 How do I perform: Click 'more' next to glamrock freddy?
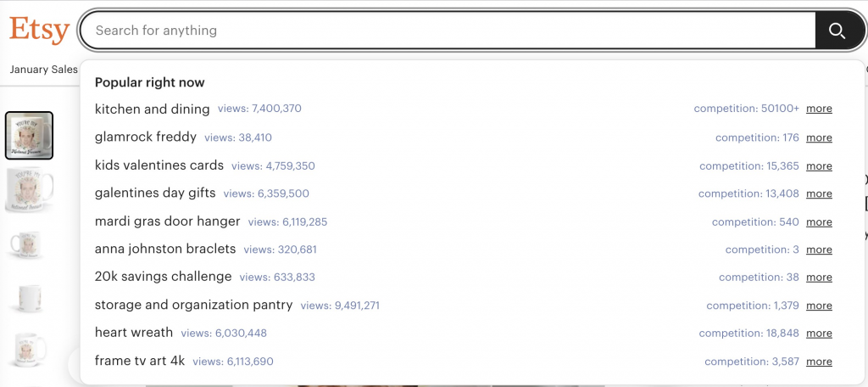[819, 137]
